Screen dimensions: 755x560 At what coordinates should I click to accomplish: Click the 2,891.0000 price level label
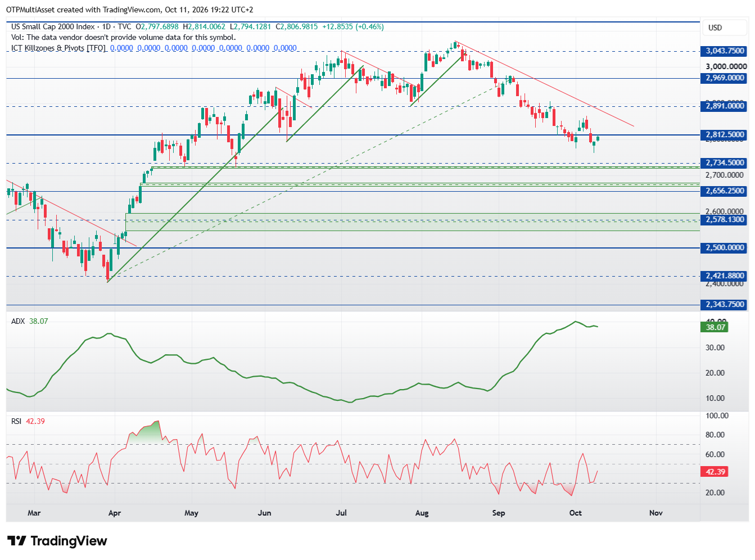point(725,106)
